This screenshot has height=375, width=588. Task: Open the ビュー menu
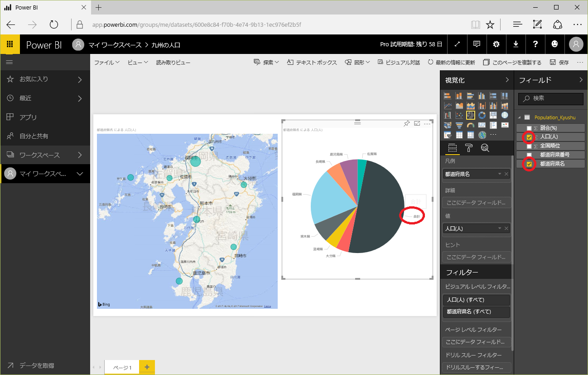[x=138, y=63]
